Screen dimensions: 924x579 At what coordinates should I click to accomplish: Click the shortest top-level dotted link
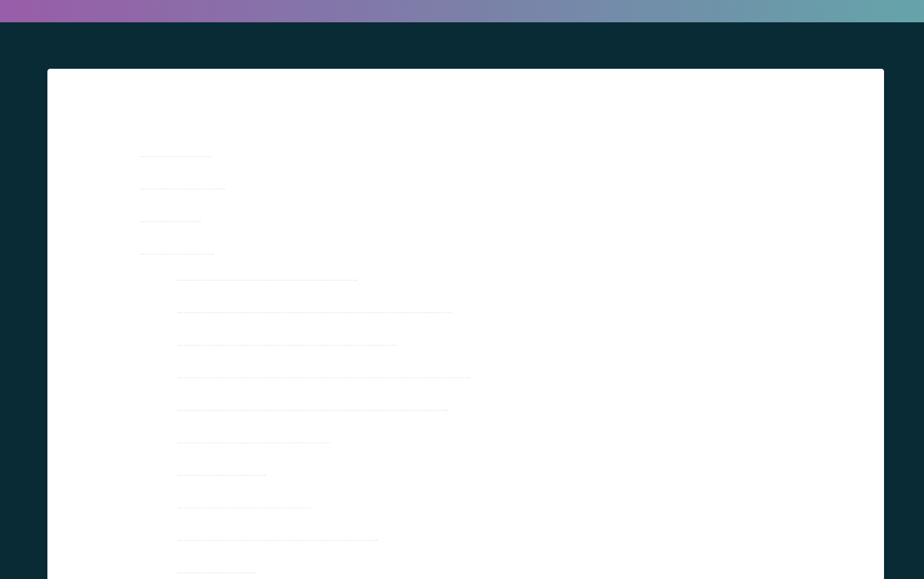point(170,221)
